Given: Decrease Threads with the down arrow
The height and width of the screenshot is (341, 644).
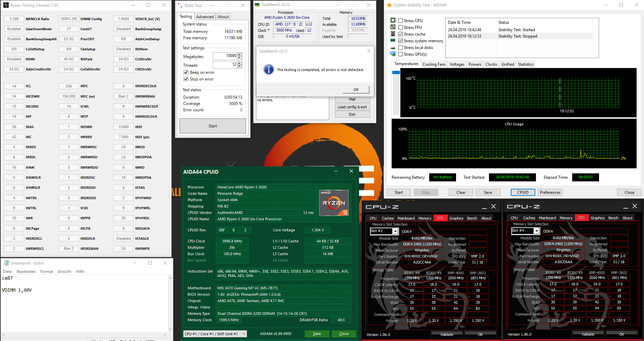Looking at the screenshot, I should 239,66.
